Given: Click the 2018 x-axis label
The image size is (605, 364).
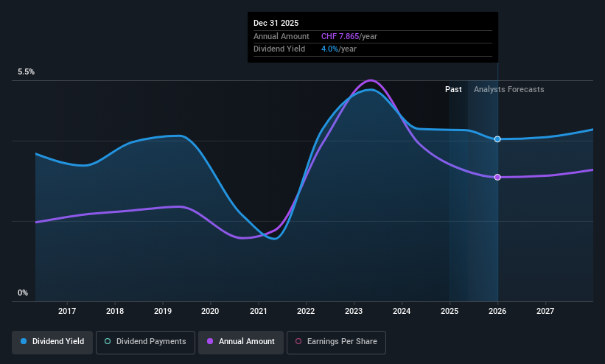Looking at the screenshot, I should pos(115,311).
